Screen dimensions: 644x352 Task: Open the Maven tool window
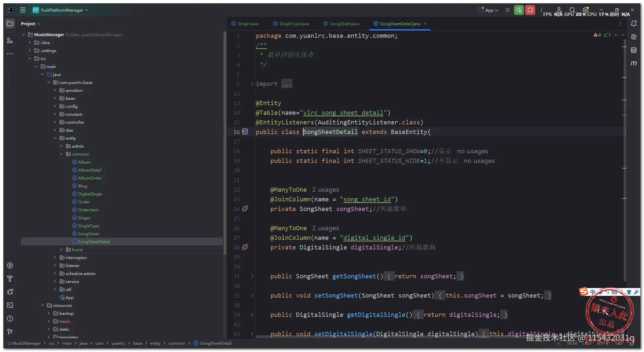pos(634,63)
